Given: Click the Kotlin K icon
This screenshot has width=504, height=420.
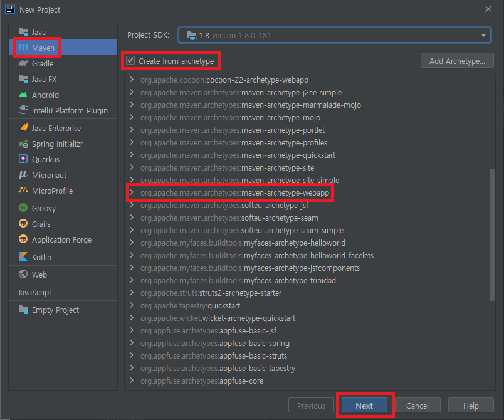Looking at the screenshot, I should [x=23, y=256].
